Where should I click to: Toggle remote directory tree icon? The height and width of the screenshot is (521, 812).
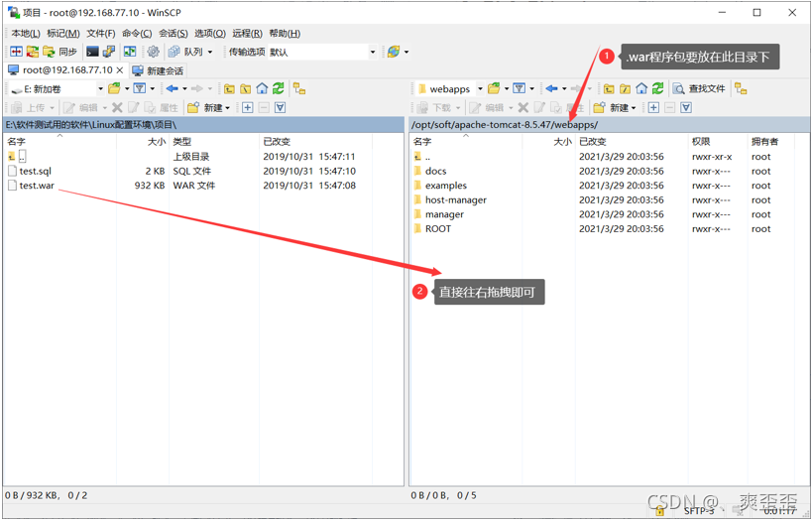pyautogui.click(x=741, y=88)
